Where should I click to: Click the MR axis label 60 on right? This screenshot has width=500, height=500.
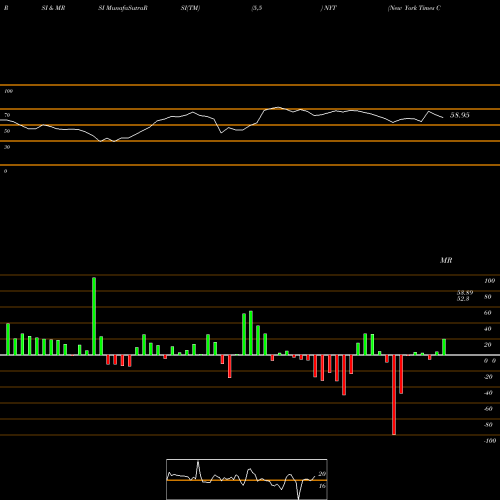click(488, 313)
